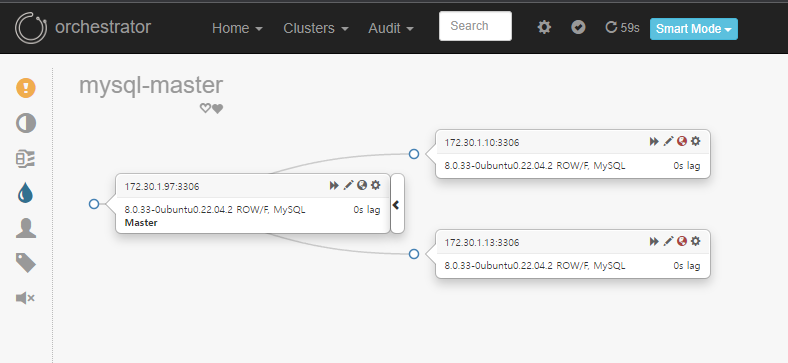This screenshot has width=788, height=363.
Task: Click forward arrows icon on 172.30.1.10 node
Action: (654, 141)
